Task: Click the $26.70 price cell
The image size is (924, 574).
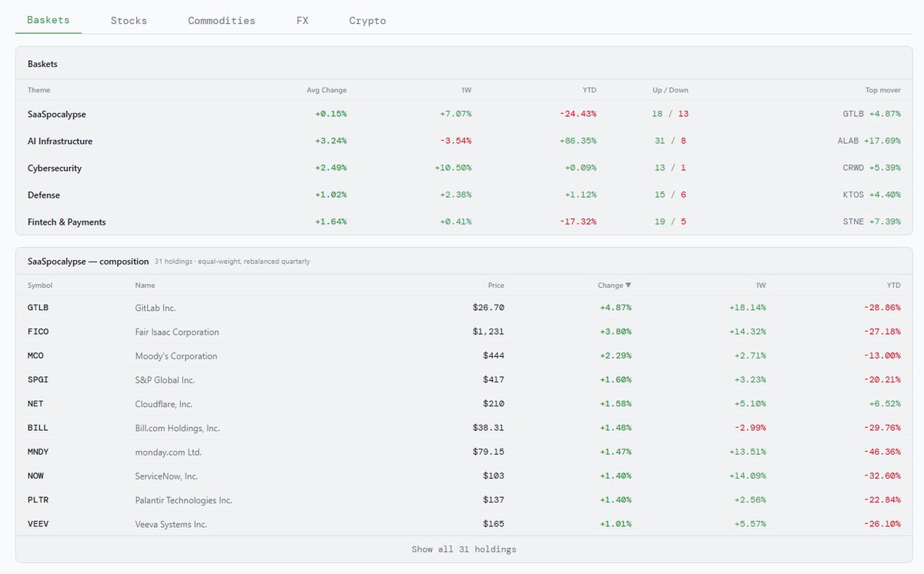Action: click(489, 308)
